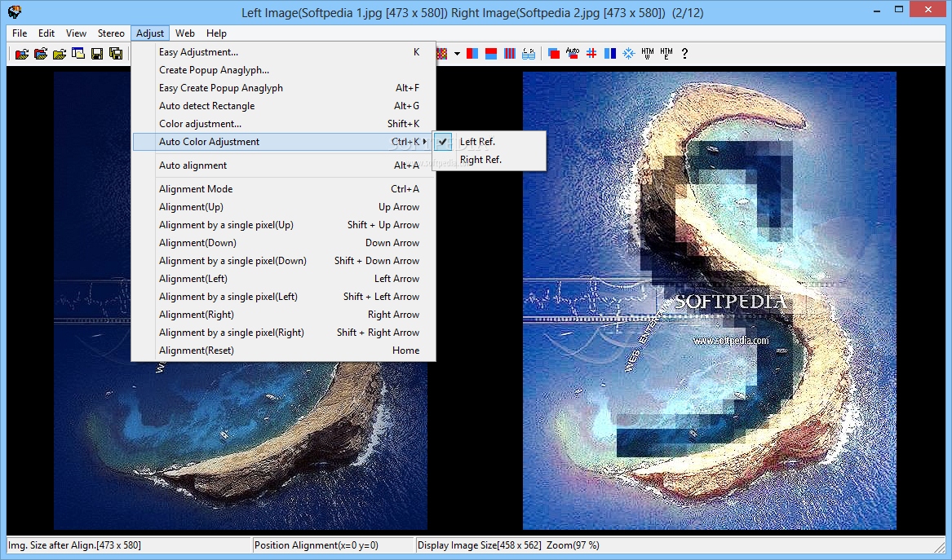Click 'Display Image Size[458 x 562]' status text
Image resolution: width=952 pixels, height=560 pixels.
(479, 545)
